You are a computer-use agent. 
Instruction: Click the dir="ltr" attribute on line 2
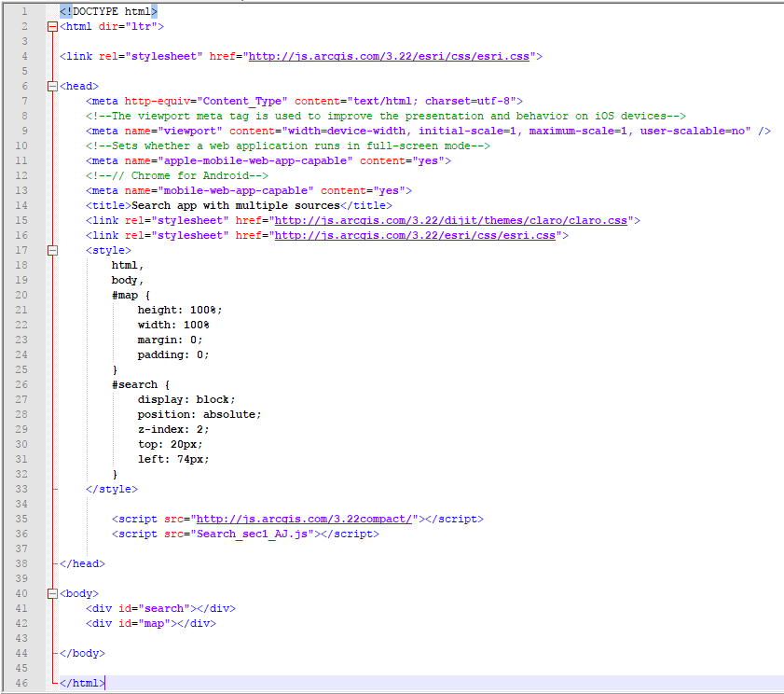(128, 26)
